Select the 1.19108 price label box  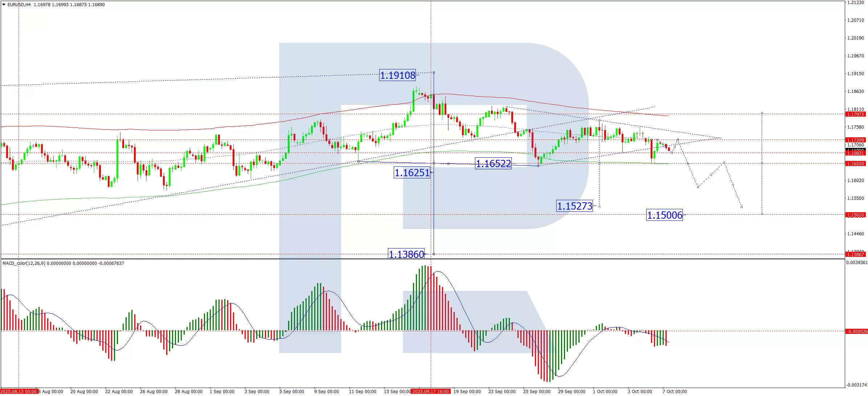[397, 75]
